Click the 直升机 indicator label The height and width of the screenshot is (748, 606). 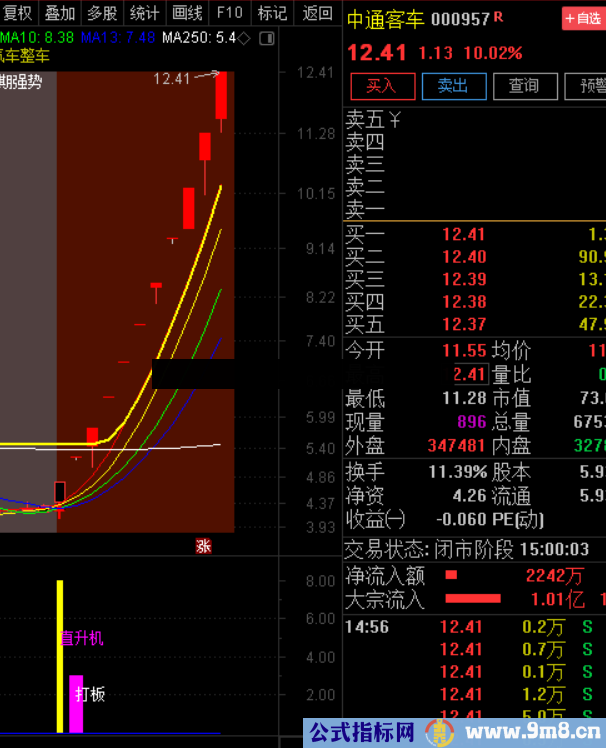click(82, 638)
